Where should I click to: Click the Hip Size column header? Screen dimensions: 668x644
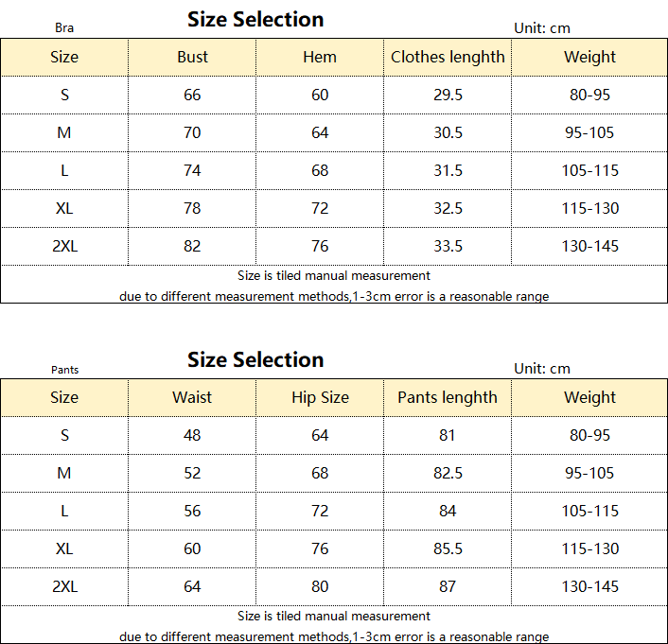pyautogui.click(x=320, y=397)
